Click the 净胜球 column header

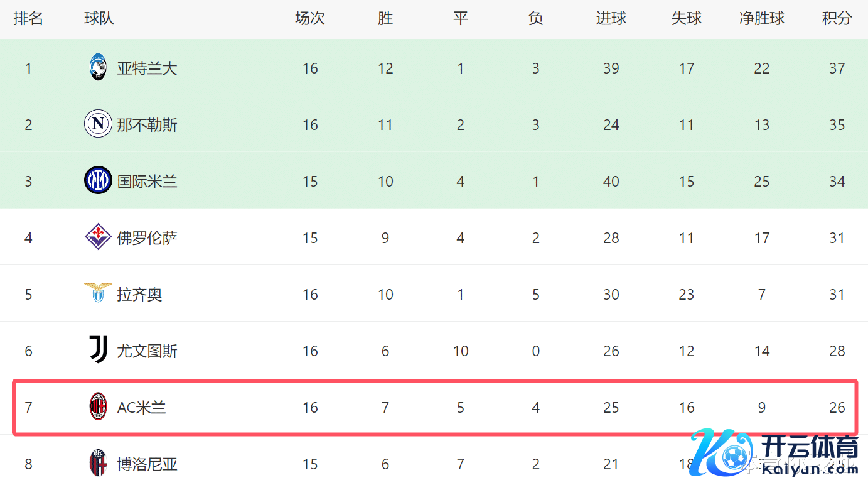tap(761, 19)
